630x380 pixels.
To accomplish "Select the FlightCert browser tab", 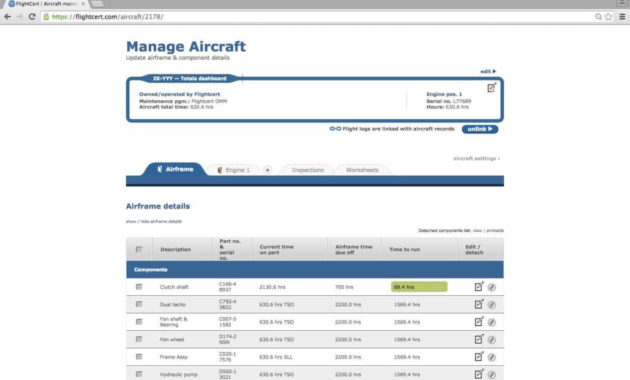I will coord(44,4).
